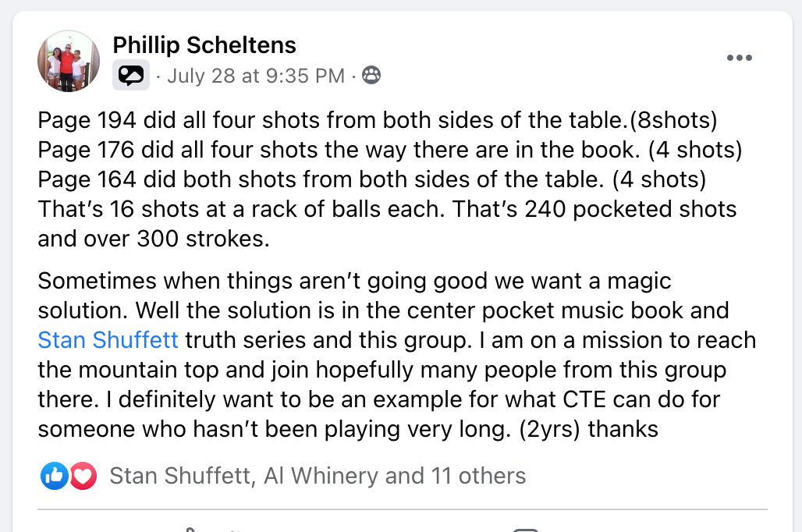Open the July 28 at 9:35 PM timestamp
802x532 pixels.
click(256, 76)
